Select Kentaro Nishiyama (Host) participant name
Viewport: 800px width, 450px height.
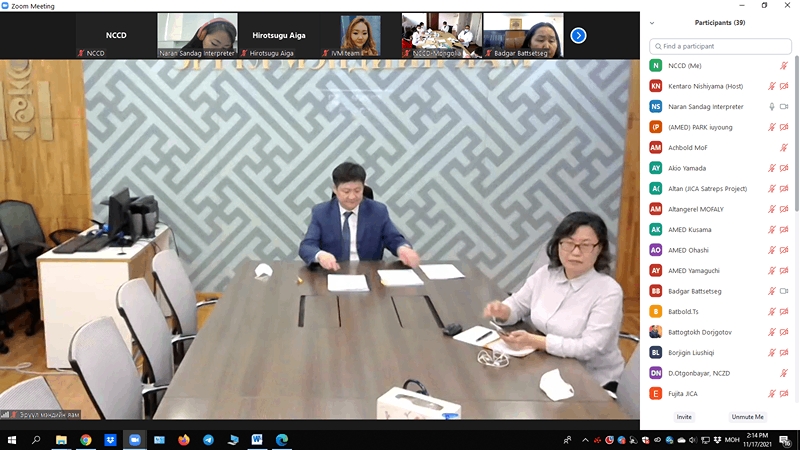(x=706, y=86)
